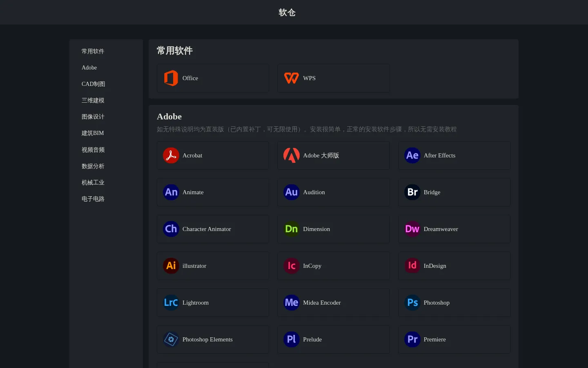Select 常用软件 in the sidebar
588x368 pixels.
pos(93,51)
